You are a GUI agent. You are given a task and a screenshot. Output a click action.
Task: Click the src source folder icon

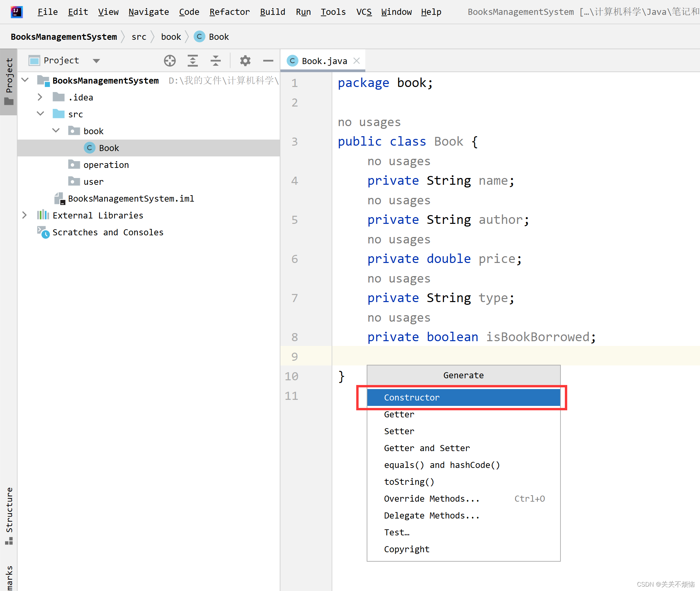point(59,114)
